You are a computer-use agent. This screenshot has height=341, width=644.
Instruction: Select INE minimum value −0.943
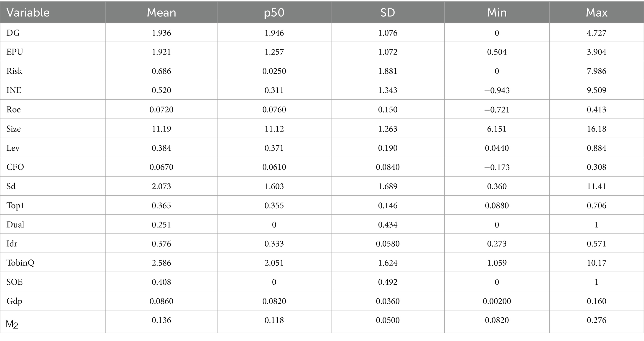click(497, 90)
